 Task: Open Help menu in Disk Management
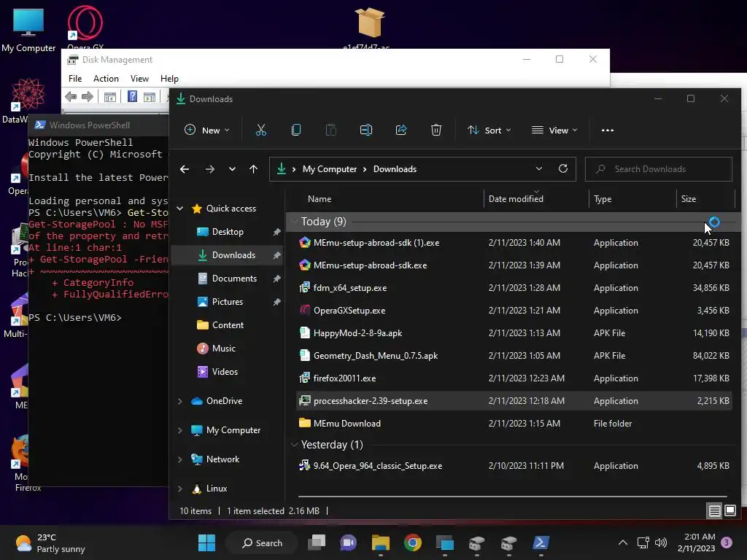169,79
